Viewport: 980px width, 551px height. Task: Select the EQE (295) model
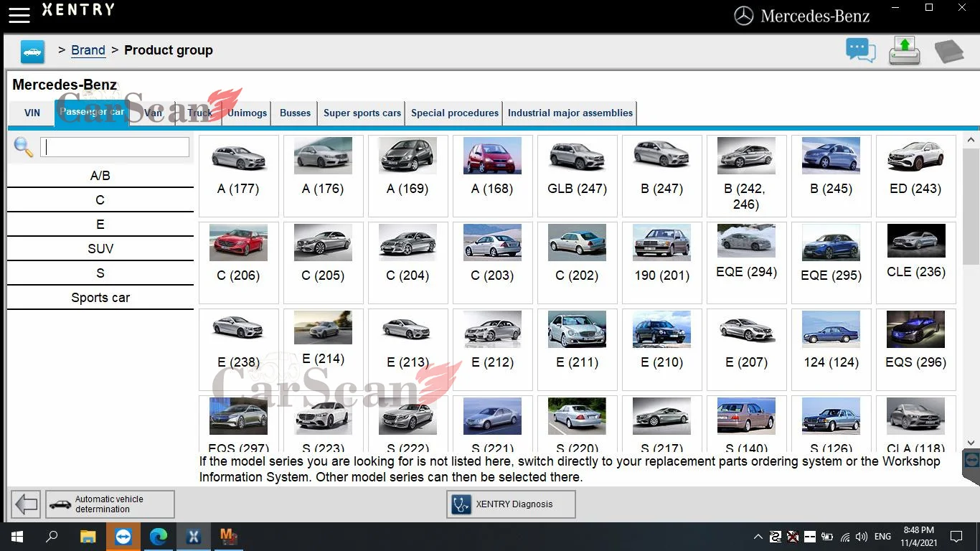(831, 263)
